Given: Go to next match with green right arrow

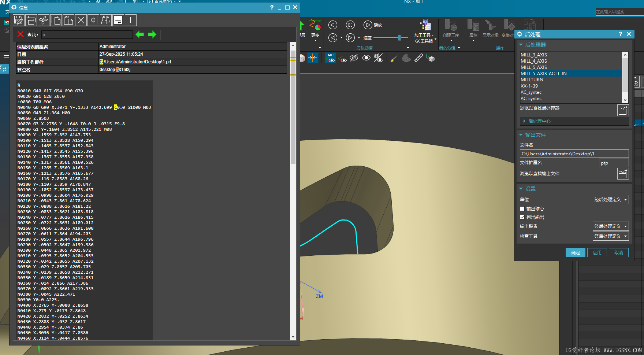Looking at the screenshot, I should coord(152,34).
